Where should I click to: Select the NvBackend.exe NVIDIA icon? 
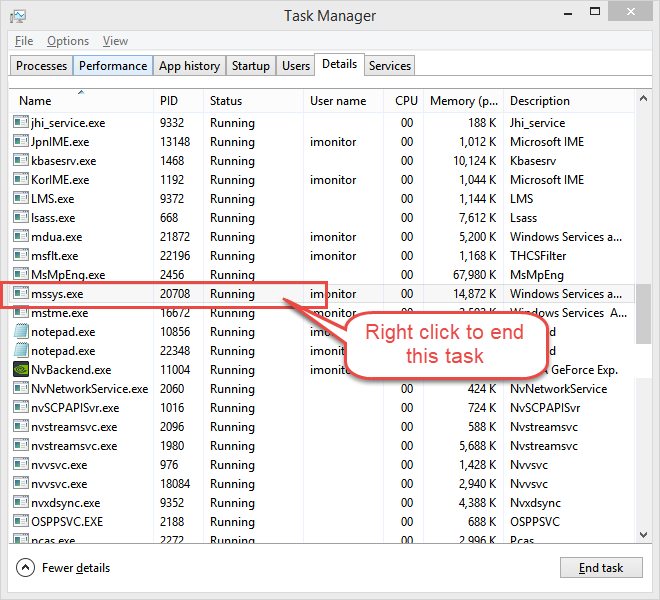[x=21, y=370]
